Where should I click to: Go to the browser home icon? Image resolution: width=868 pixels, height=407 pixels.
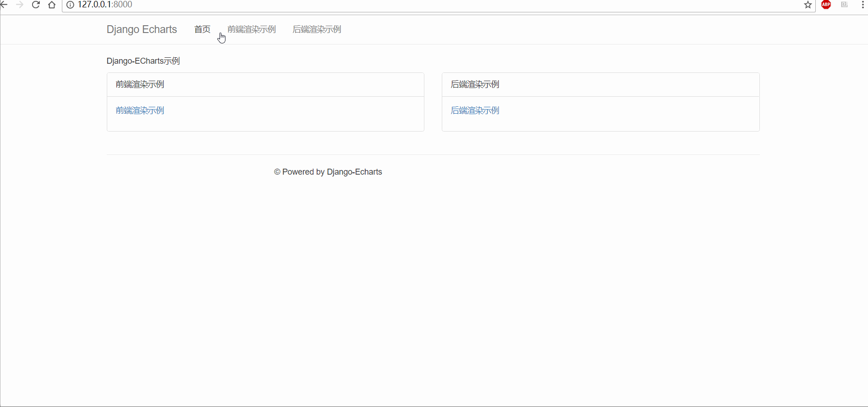point(52,5)
